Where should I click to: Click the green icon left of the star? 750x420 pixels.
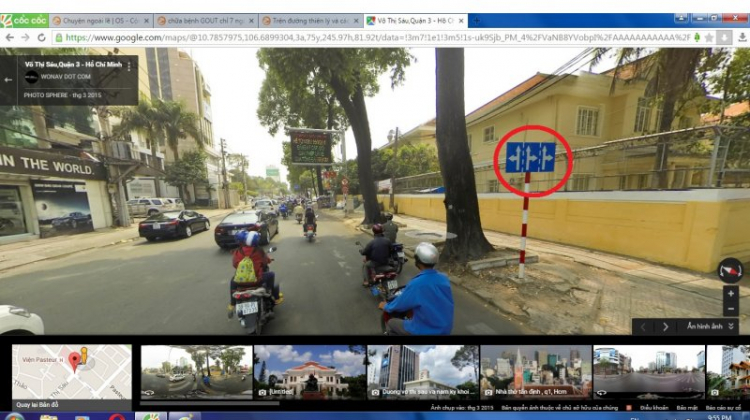(697, 37)
